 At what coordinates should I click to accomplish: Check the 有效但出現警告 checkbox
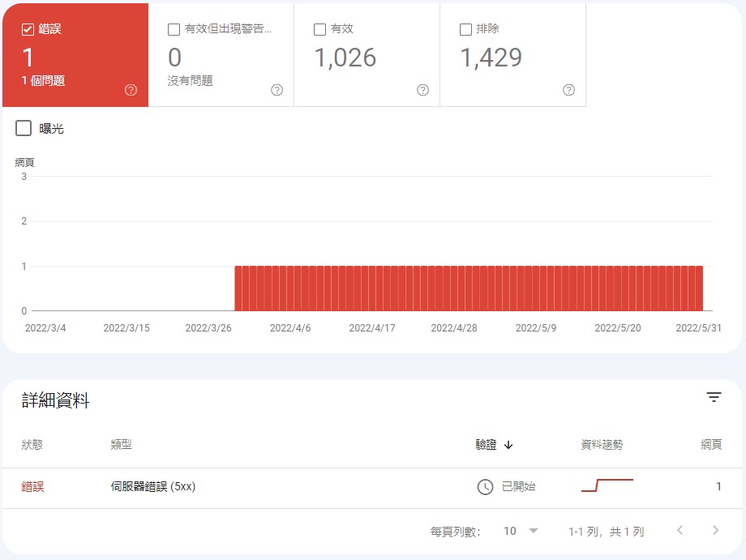(x=174, y=29)
